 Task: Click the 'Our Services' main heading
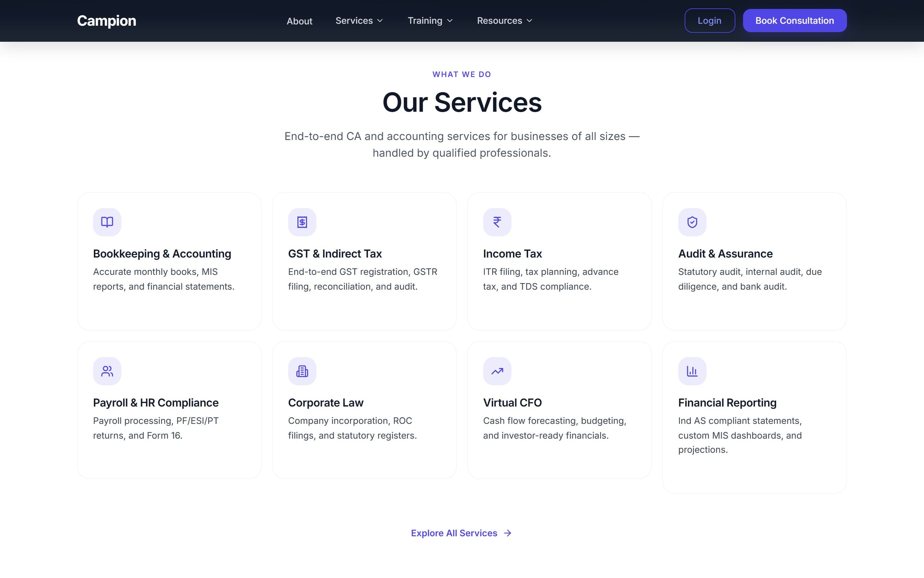pos(462,103)
